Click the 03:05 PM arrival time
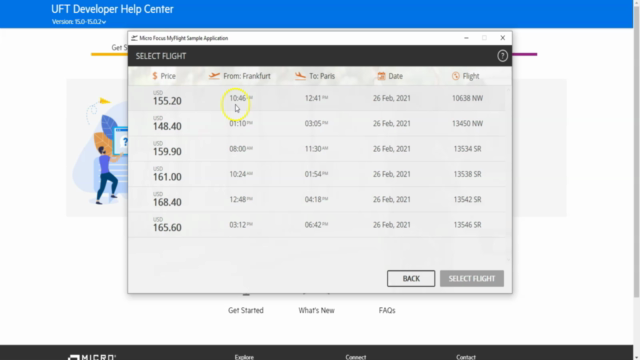This screenshot has width=640, height=360. point(316,123)
